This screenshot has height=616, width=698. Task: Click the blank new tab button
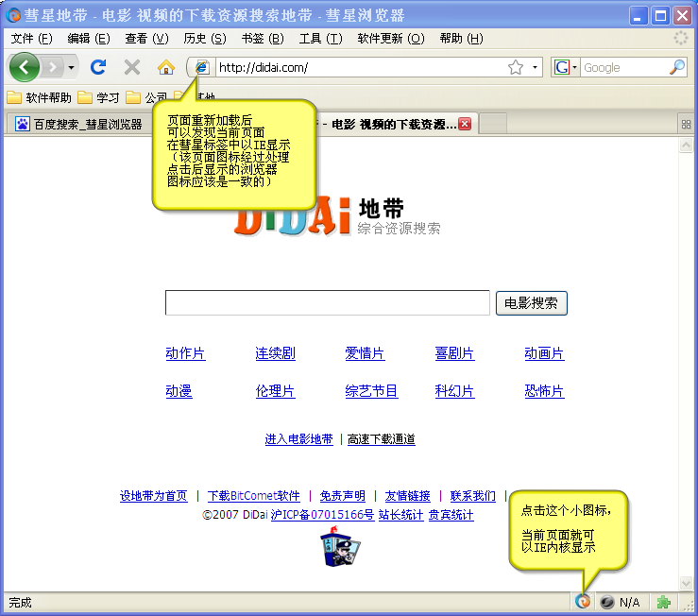coord(493,124)
